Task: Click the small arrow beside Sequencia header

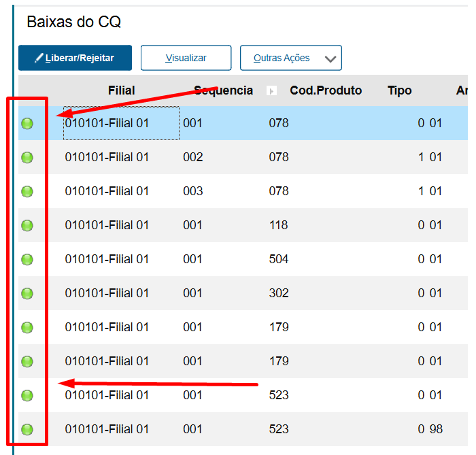Action: pyautogui.click(x=272, y=91)
